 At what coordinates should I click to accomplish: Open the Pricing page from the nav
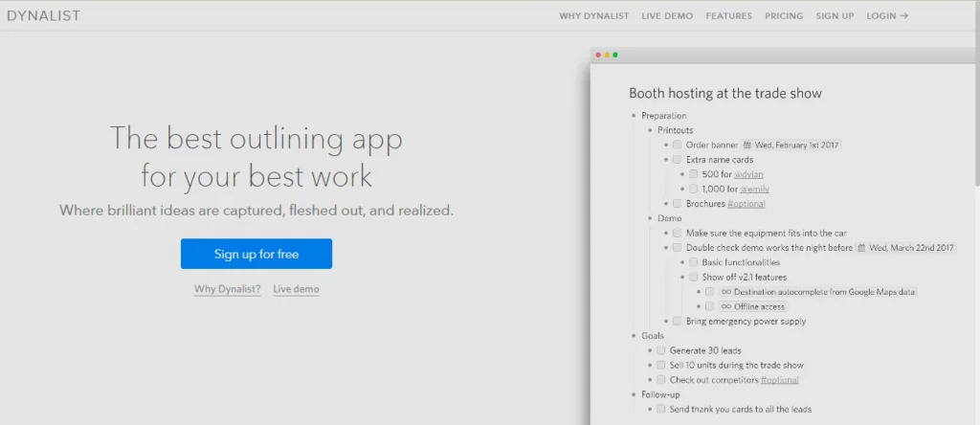coord(784,16)
